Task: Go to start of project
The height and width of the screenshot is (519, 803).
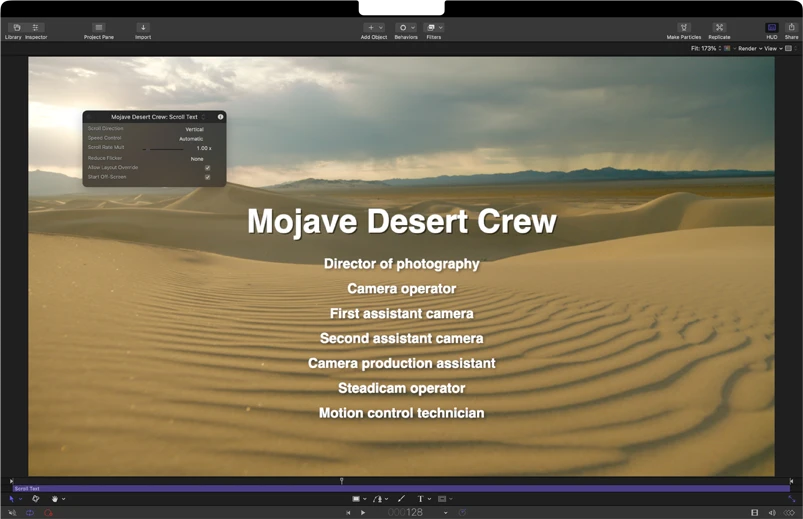Action: pos(348,512)
